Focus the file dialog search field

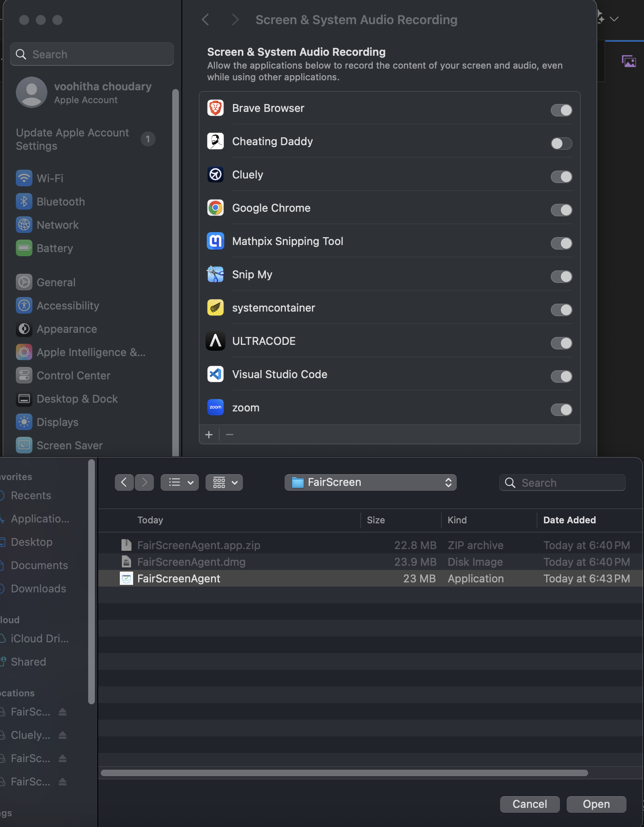coord(562,483)
